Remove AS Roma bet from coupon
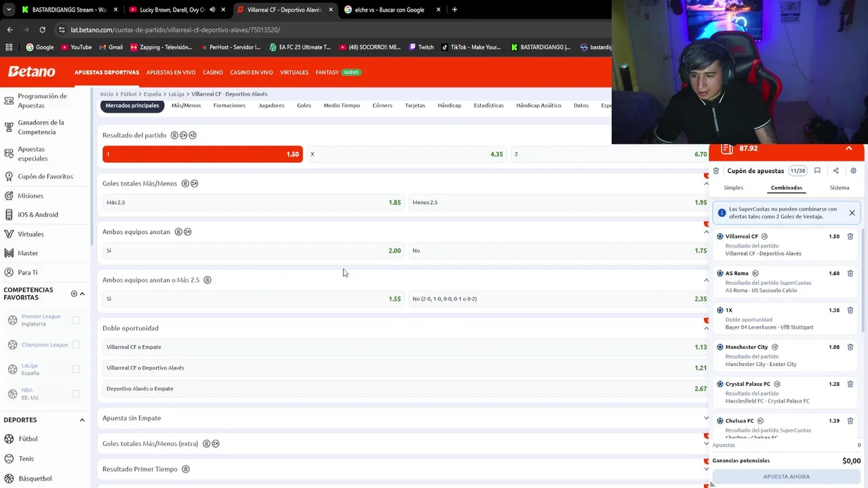 (850, 273)
